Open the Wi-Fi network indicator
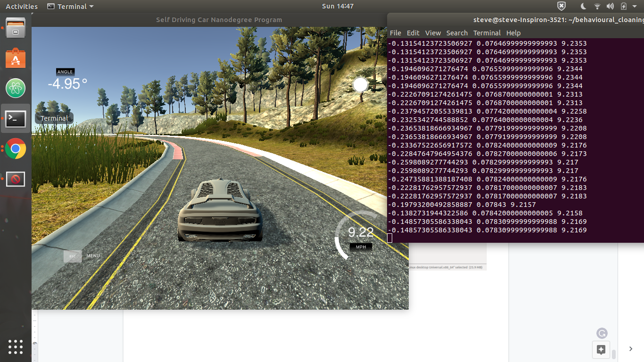The height and width of the screenshot is (362, 644). point(597,6)
